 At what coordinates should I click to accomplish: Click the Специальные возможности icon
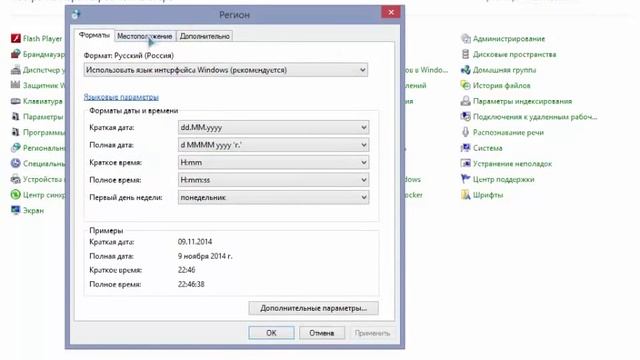coord(16,164)
